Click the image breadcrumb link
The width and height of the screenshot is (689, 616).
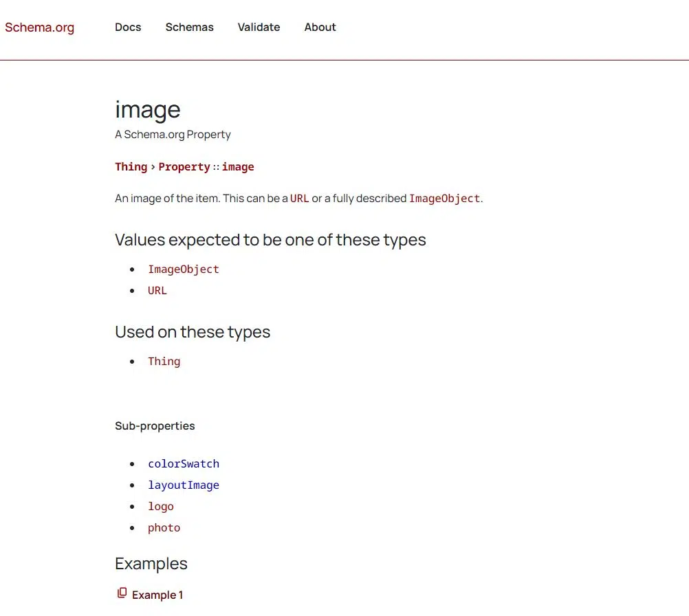point(238,167)
